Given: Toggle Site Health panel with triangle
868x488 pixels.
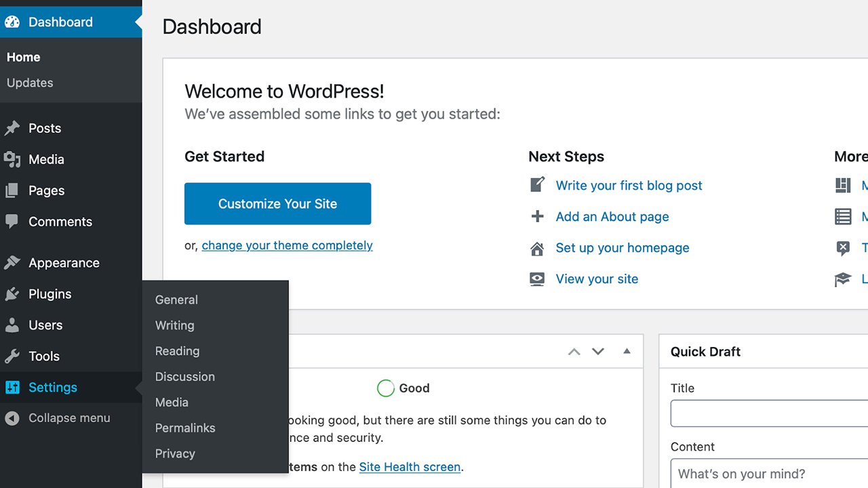Looking at the screenshot, I should [627, 351].
